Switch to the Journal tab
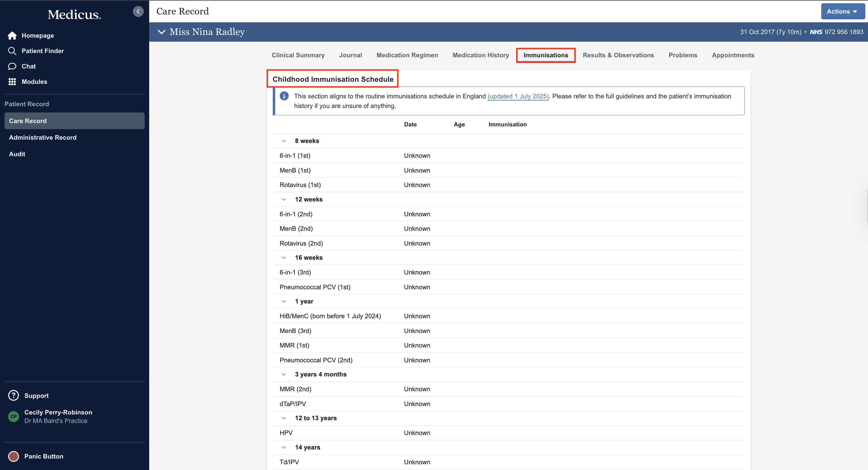868x470 pixels. click(x=351, y=55)
